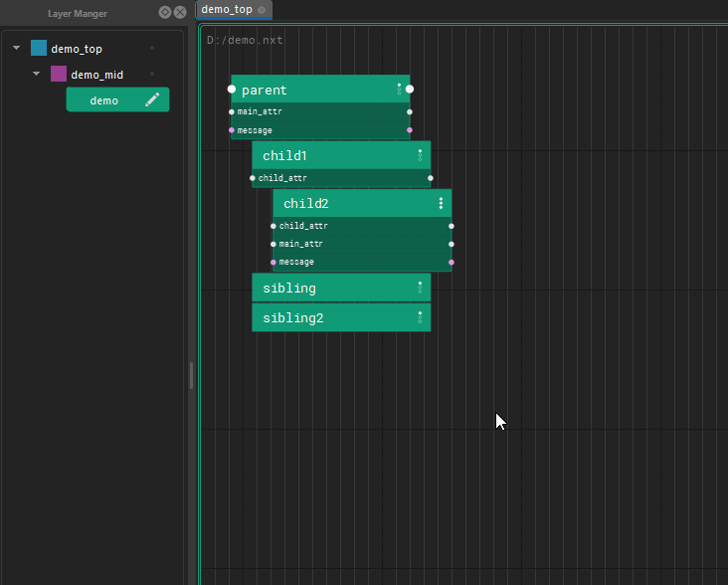Click parent message input plug
Viewport: 728px width, 585px height.
coord(231,130)
